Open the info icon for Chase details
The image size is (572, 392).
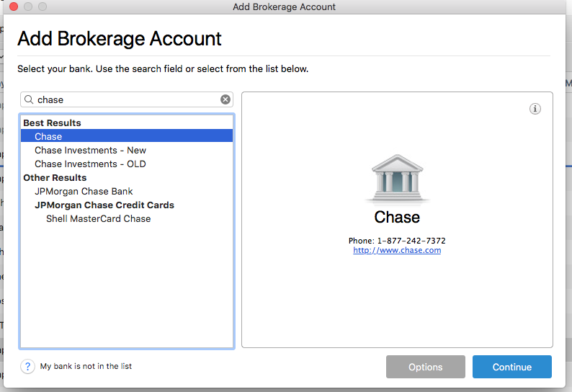pyautogui.click(x=535, y=108)
